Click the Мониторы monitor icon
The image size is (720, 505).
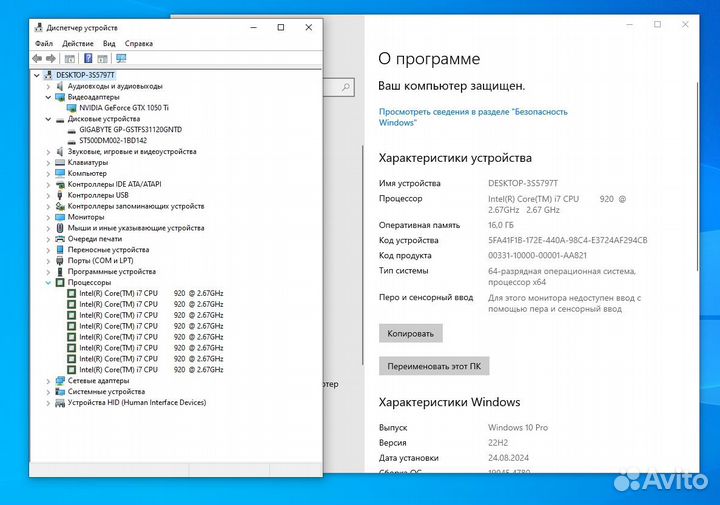pos(60,217)
